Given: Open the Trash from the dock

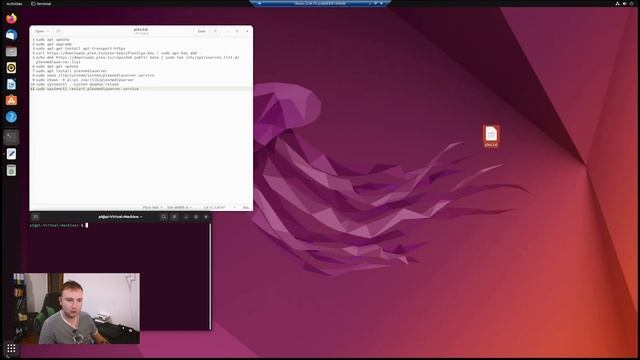Looking at the screenshot, I should 11,170.
